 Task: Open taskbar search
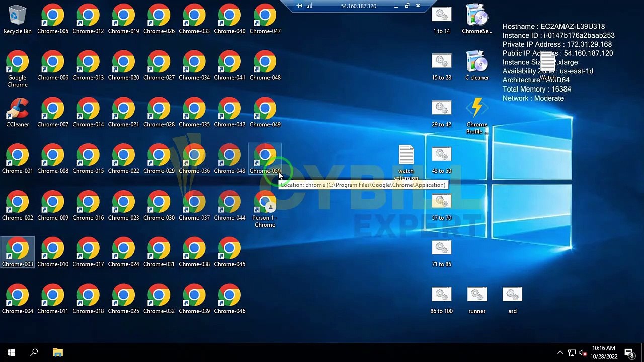(x=34, y=352)
